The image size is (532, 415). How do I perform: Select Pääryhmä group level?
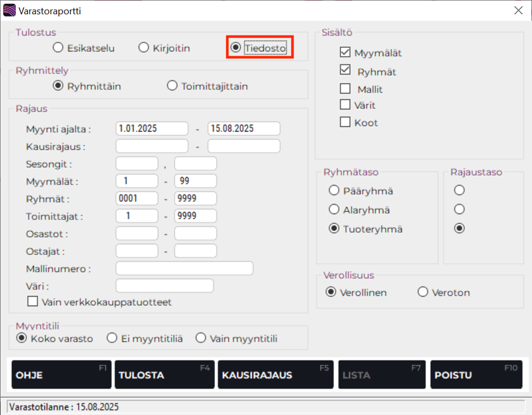pyautogui.click(x=334, y=190)
